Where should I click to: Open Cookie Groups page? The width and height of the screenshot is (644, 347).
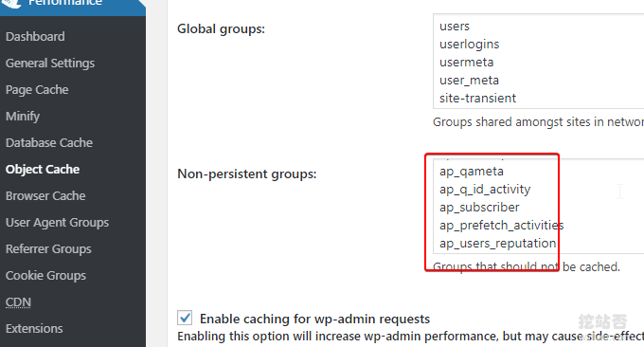(x=46, y=276)
